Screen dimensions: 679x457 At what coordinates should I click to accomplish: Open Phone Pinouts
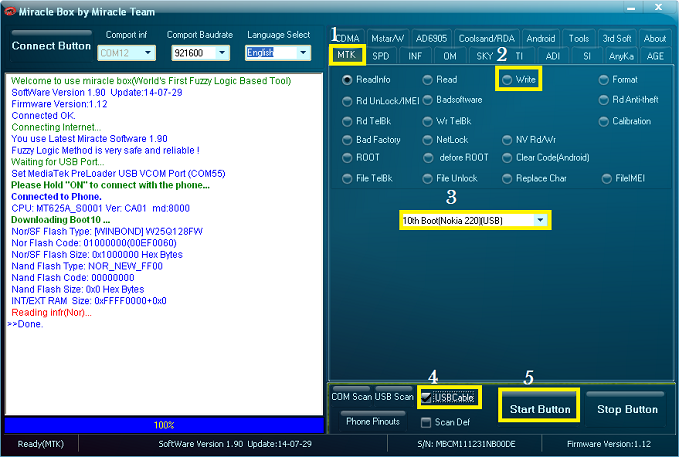[373, 421]
